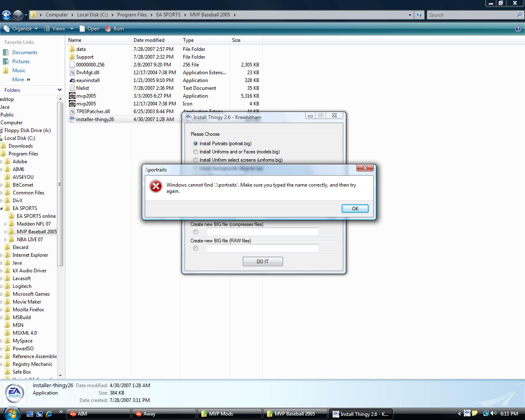Image resolution: width=525 pixels, height=420 pixels.
Task: Select Install Uniform select screens radio
Action: tap(196, 160)
